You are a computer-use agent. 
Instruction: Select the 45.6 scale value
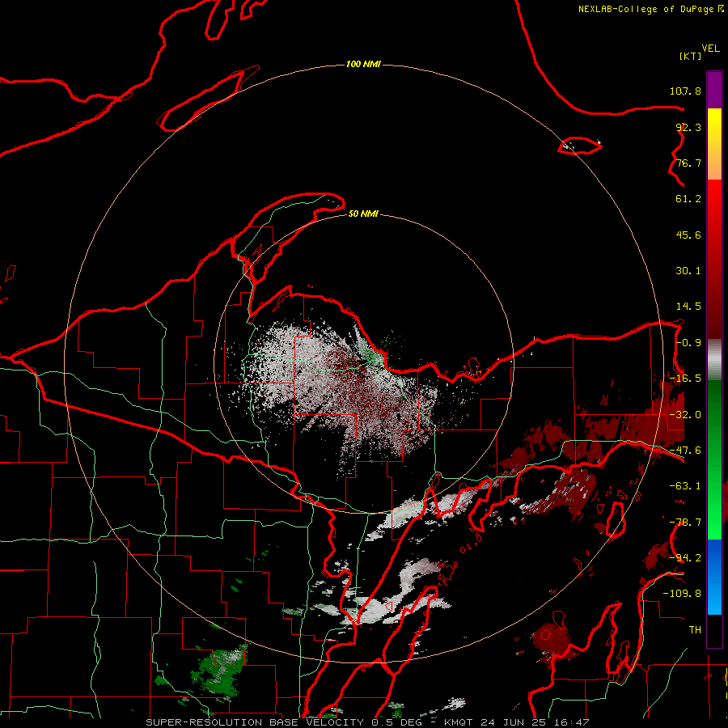[x=688, y=235]
